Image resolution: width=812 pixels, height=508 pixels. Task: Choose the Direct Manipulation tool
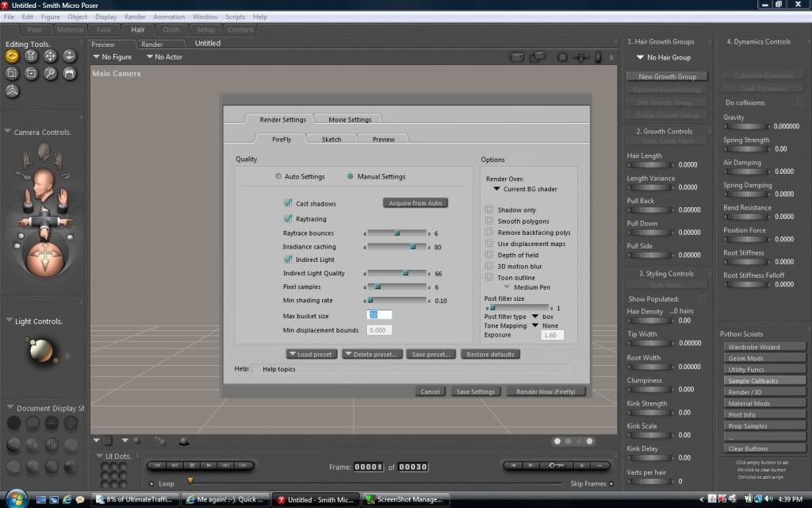12,91
